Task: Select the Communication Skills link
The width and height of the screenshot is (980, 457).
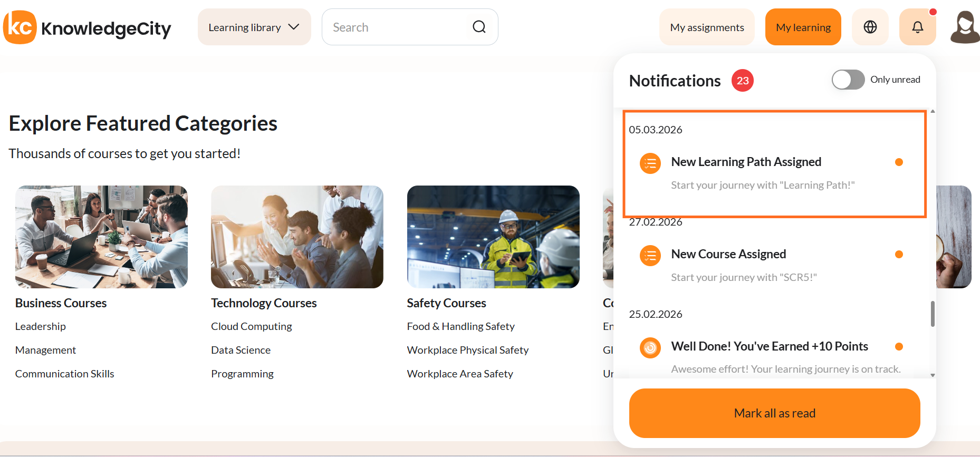Action: (64, 374)
